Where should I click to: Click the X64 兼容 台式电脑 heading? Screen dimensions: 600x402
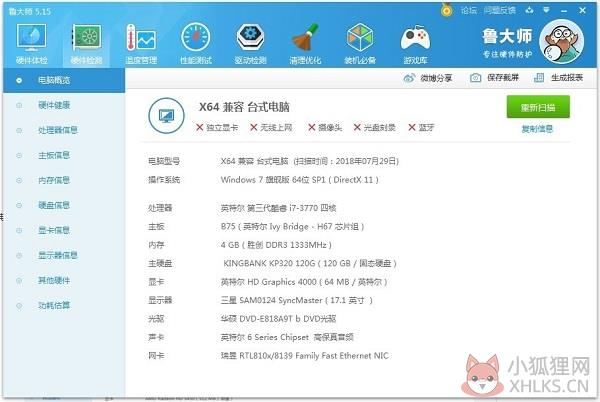[x=244, y=107]
